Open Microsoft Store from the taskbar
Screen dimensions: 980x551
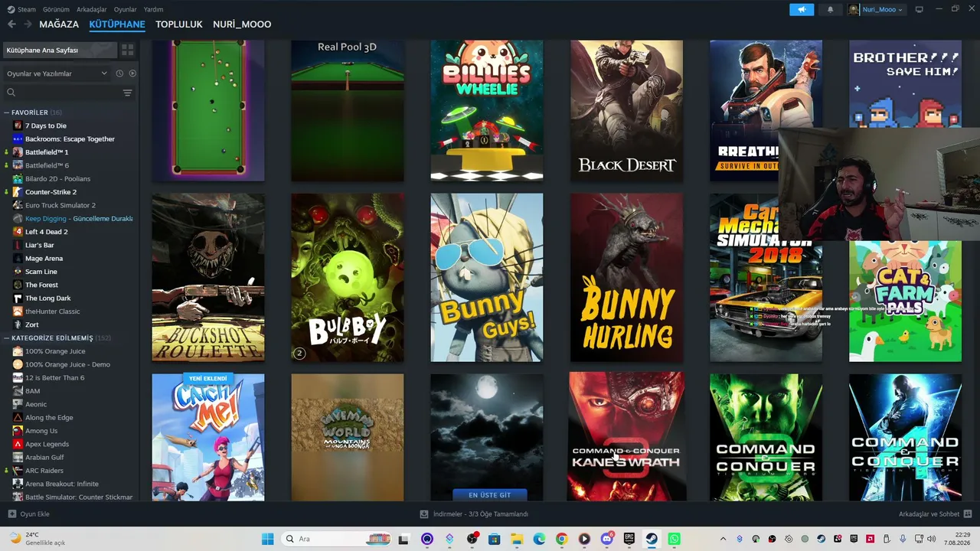(494, 539)
